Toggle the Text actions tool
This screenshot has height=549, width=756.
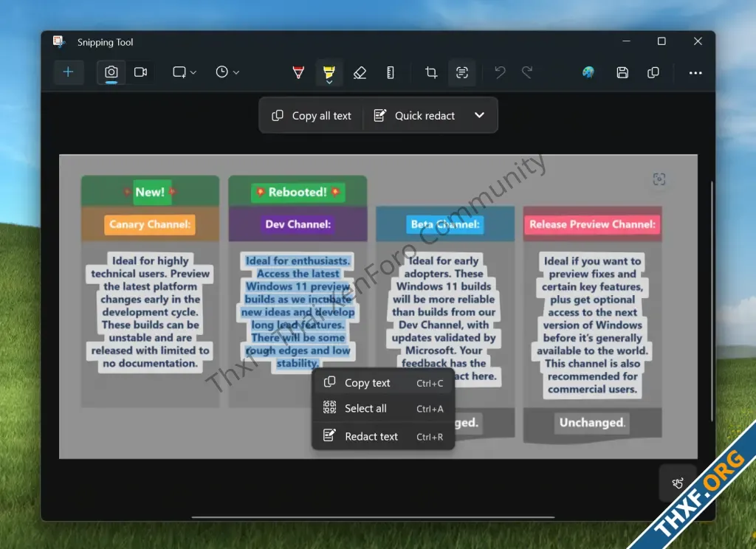pos(462,73)
